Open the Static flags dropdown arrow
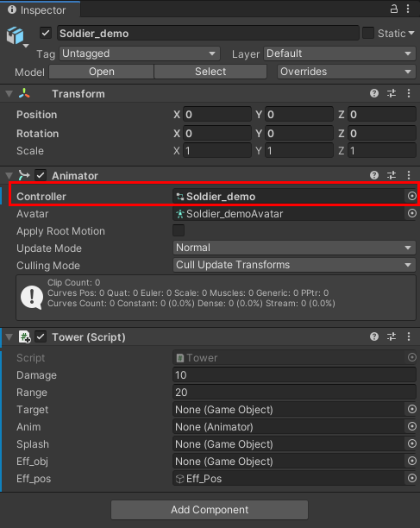This screenshot has width=420, height=528. coord(411,33)
